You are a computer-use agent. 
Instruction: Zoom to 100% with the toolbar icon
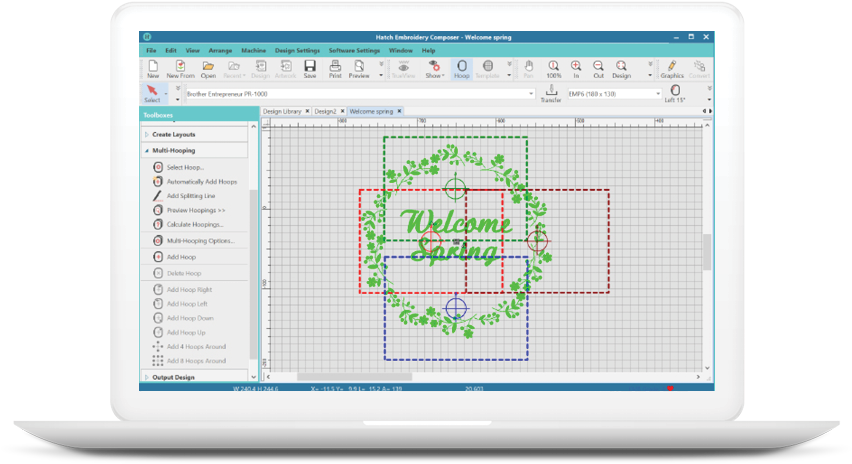click(x=553, y=68)
